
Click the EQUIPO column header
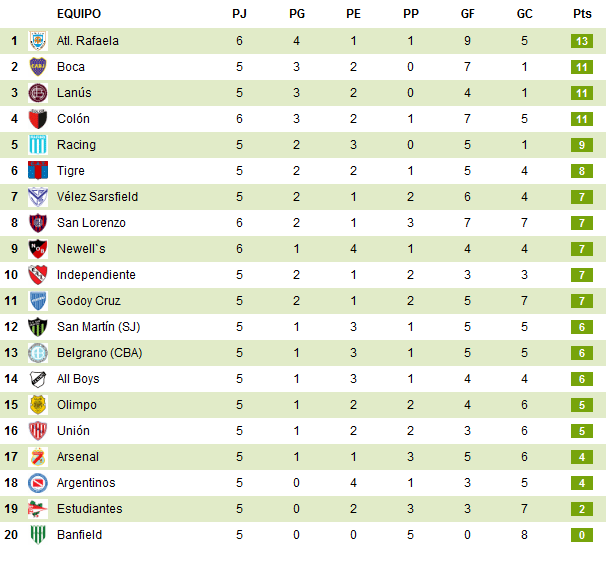pos(79,14)
